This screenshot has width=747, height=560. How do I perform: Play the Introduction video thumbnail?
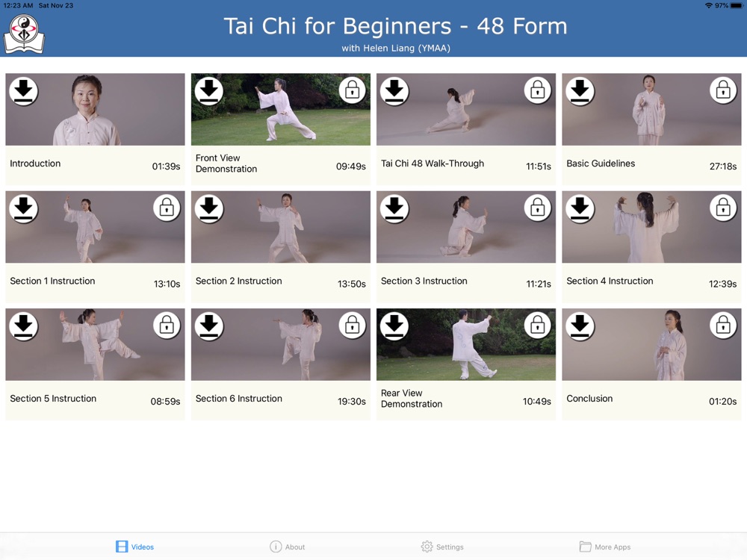tap(96, 109)
